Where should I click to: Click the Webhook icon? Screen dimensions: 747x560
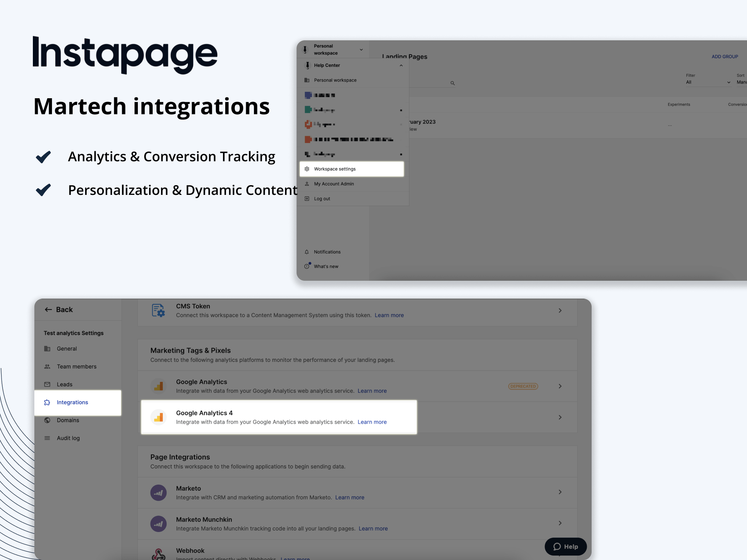158,554
